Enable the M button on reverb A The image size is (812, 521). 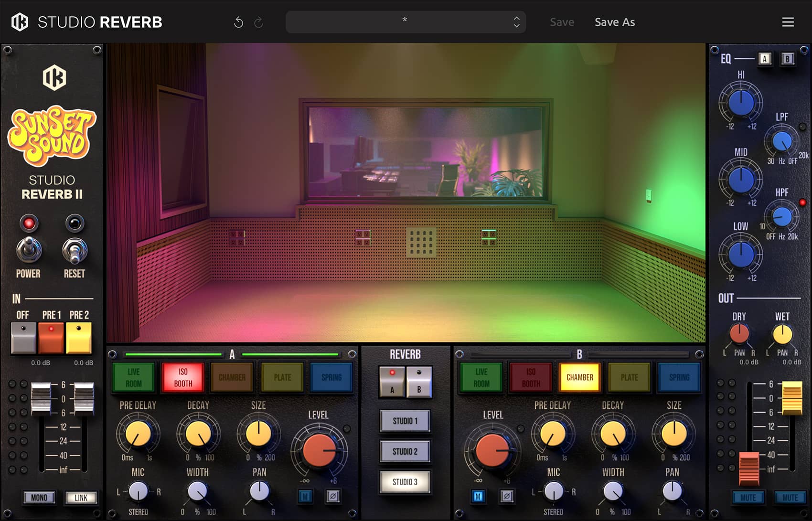tap(305, 497)
